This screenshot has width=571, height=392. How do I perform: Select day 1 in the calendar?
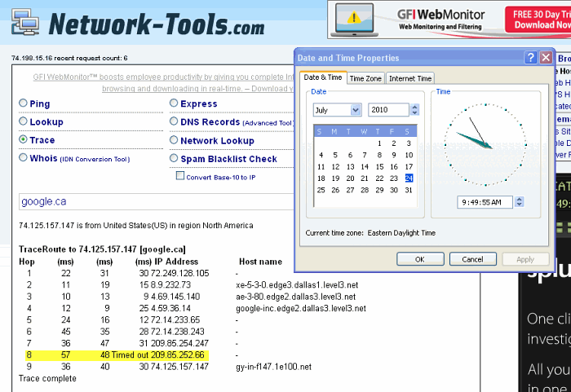click(x=379, y=143)
